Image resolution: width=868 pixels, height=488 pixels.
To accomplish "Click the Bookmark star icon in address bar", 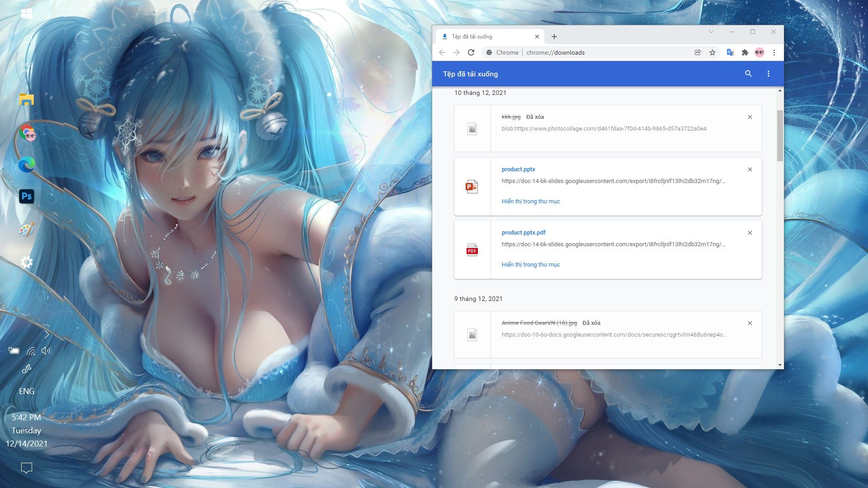I will point(713,52).
